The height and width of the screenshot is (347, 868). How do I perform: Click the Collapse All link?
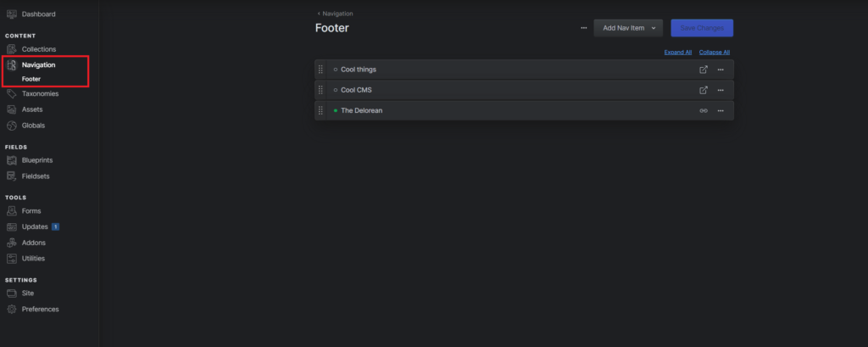[715, 53]
